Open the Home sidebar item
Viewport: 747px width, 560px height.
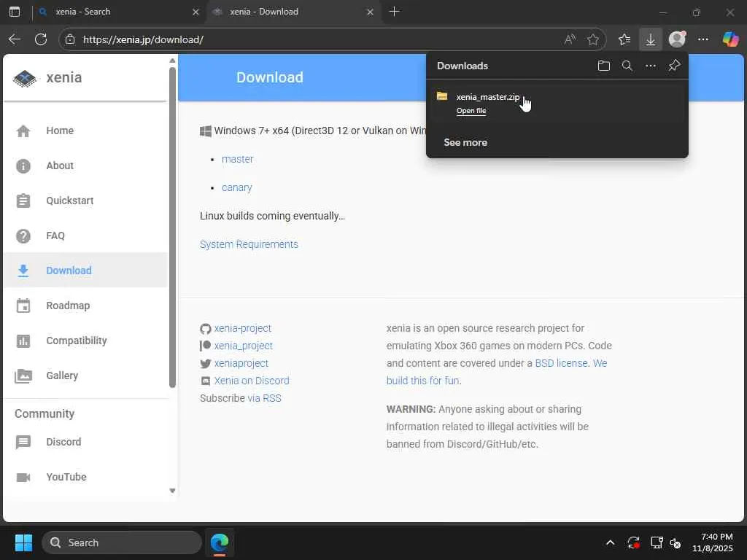click(85, 131)
